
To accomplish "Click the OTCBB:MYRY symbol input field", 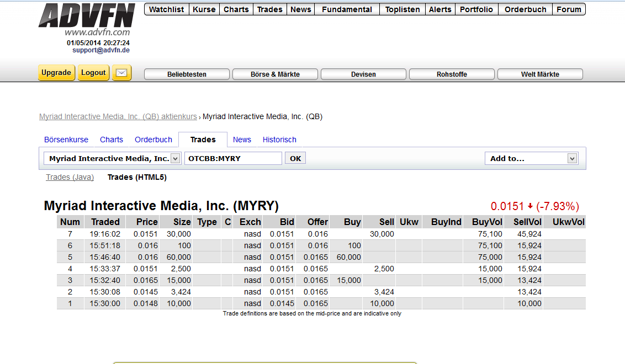I will pos(233,158).
